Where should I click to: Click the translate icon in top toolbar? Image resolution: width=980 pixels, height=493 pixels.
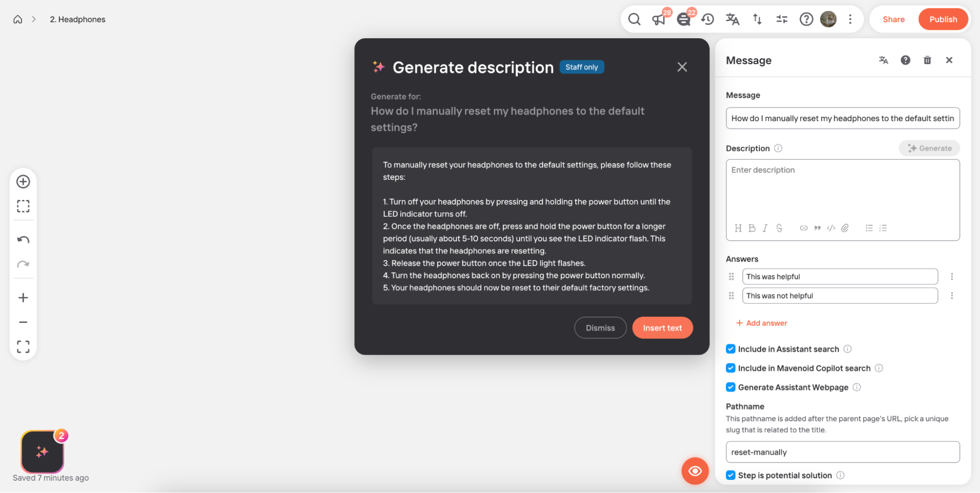coord(732,19)
